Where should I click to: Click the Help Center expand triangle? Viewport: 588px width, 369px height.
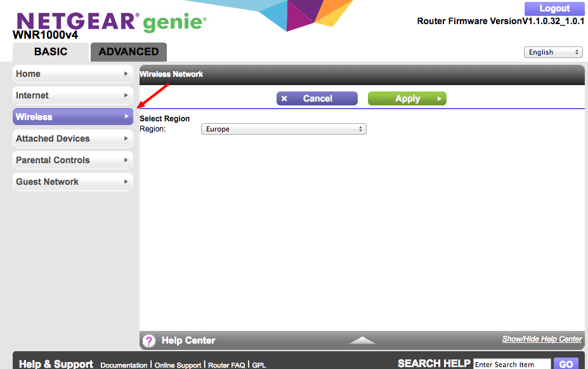tap(362, 340)
